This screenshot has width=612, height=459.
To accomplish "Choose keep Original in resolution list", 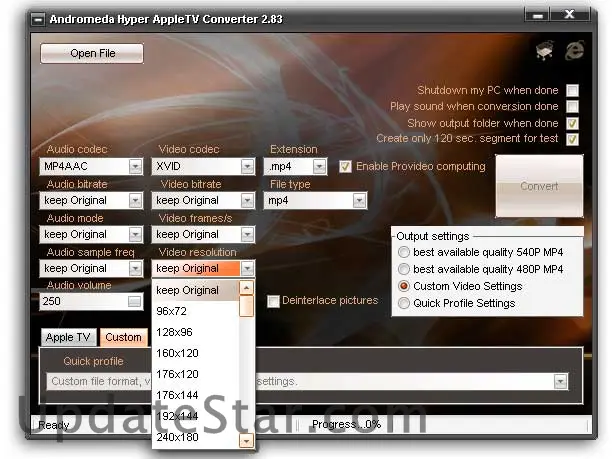I will (195, 290).
